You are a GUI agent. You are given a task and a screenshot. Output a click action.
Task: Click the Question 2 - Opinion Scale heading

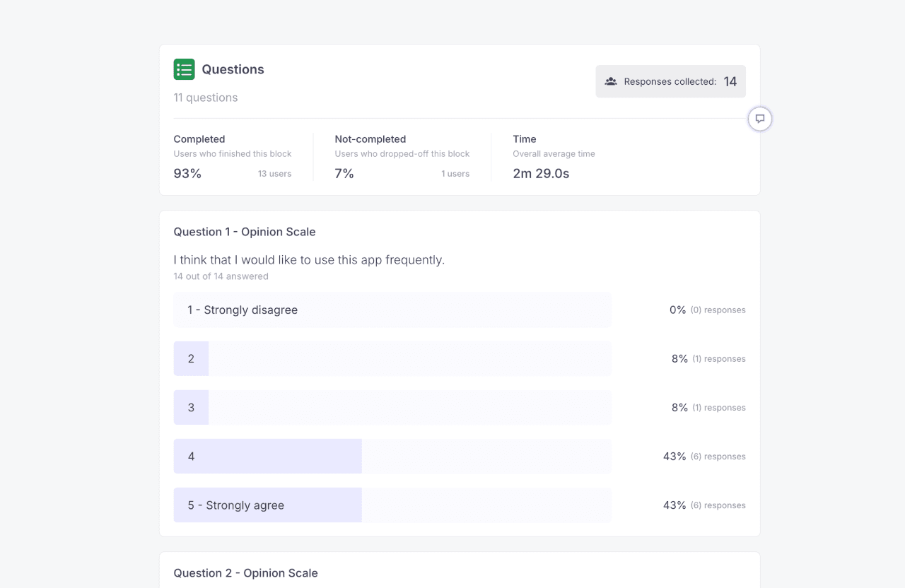coord(246,573)
